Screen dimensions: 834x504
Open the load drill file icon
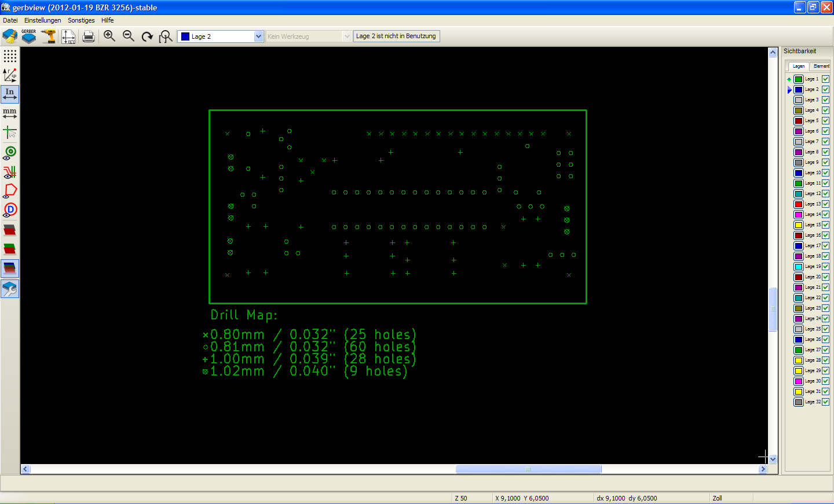[x=49, y=36]
